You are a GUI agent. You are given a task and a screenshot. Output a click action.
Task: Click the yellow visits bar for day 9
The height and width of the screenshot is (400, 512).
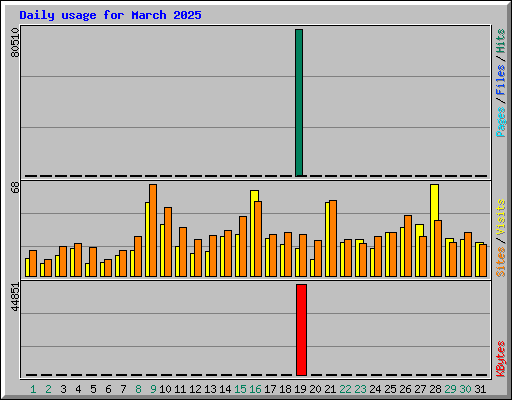147,239
